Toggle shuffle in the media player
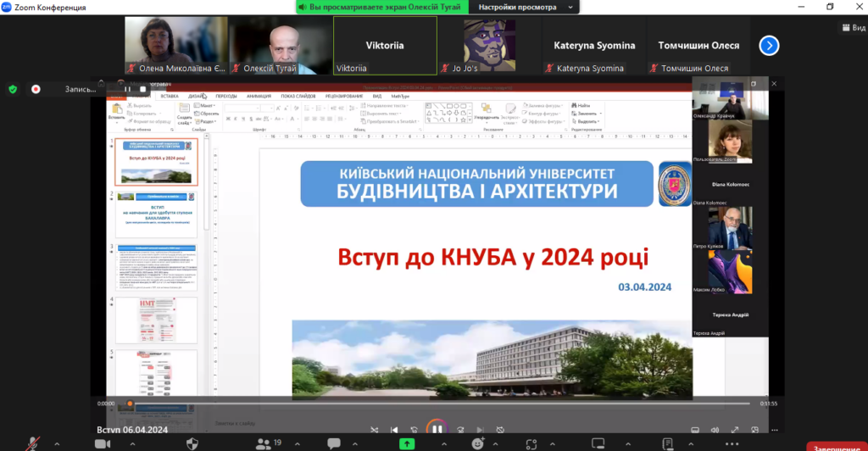Image resolution: width=868 pixels, height=451 pixels. (x=375, y=430)
